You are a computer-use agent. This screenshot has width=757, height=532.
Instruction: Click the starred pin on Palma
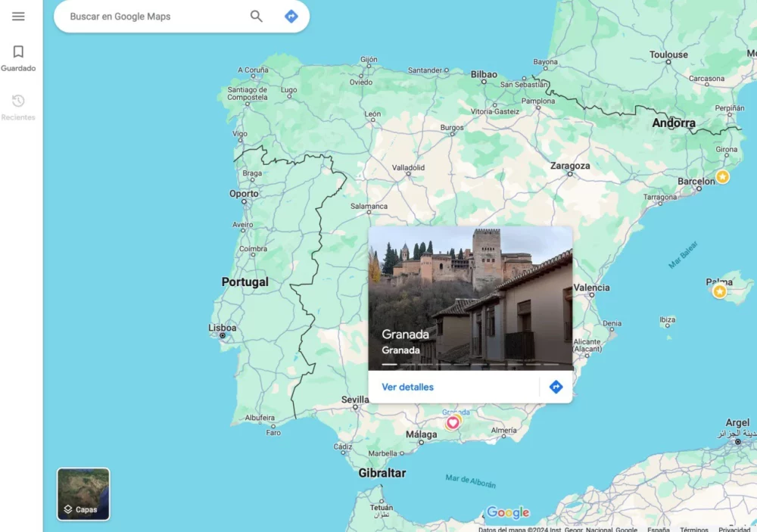[x=720, y=291]
